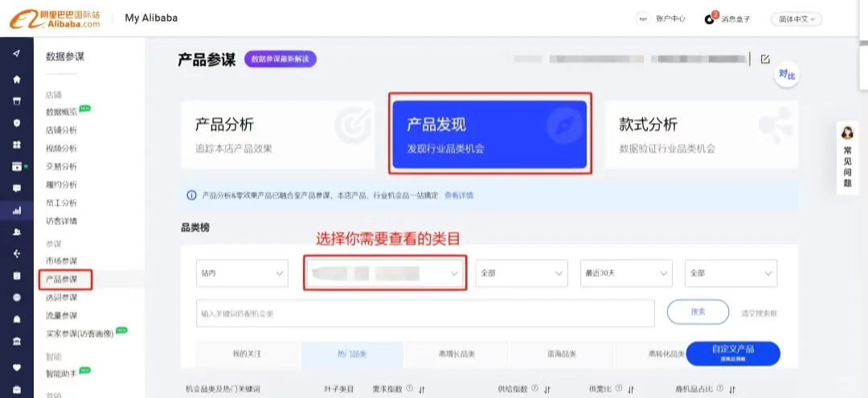Switch to 高增长品类 tab
Image resolution: width=868 pixels, height=398 pixels.
coord(457,355)
